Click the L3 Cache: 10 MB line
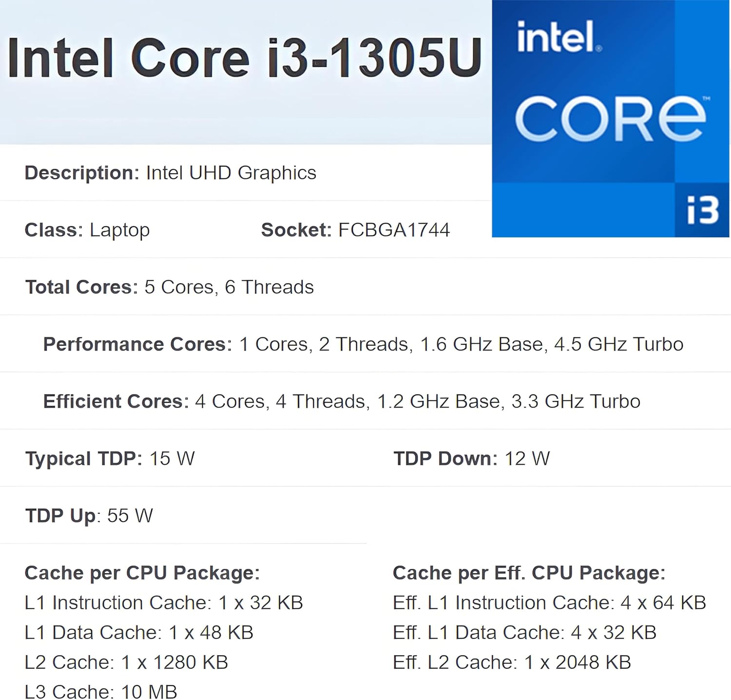Image resolution: width=731 pixels, height=700 pixels. tap(101, 692)
